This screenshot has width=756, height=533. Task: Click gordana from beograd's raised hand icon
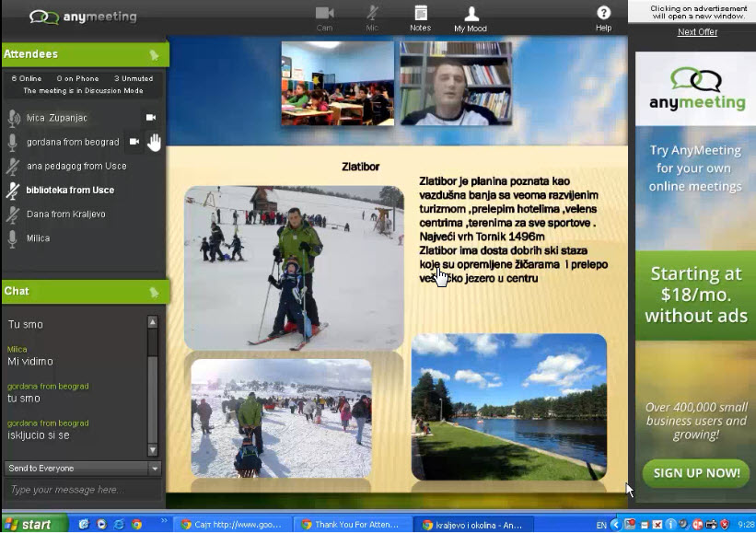154,142
